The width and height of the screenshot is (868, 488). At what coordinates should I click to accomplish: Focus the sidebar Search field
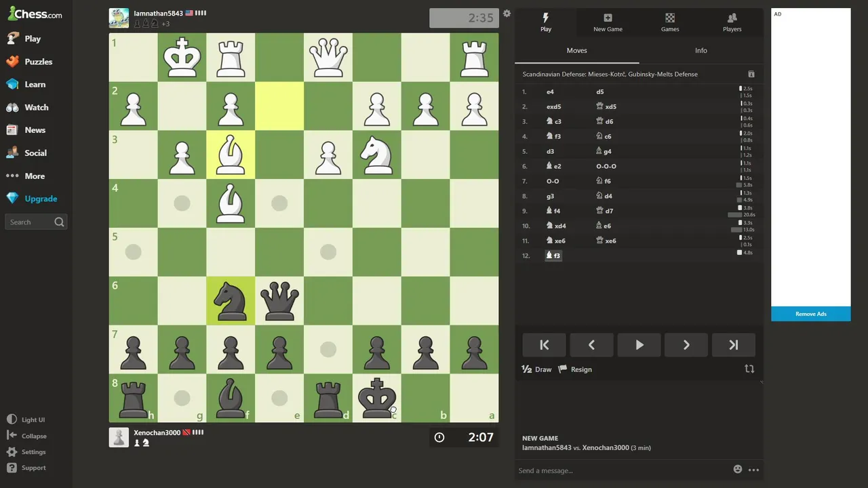(36, 222)
